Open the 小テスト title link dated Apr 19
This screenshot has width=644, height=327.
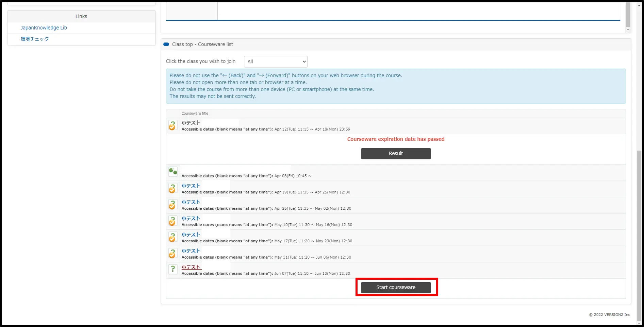(191, 186)
